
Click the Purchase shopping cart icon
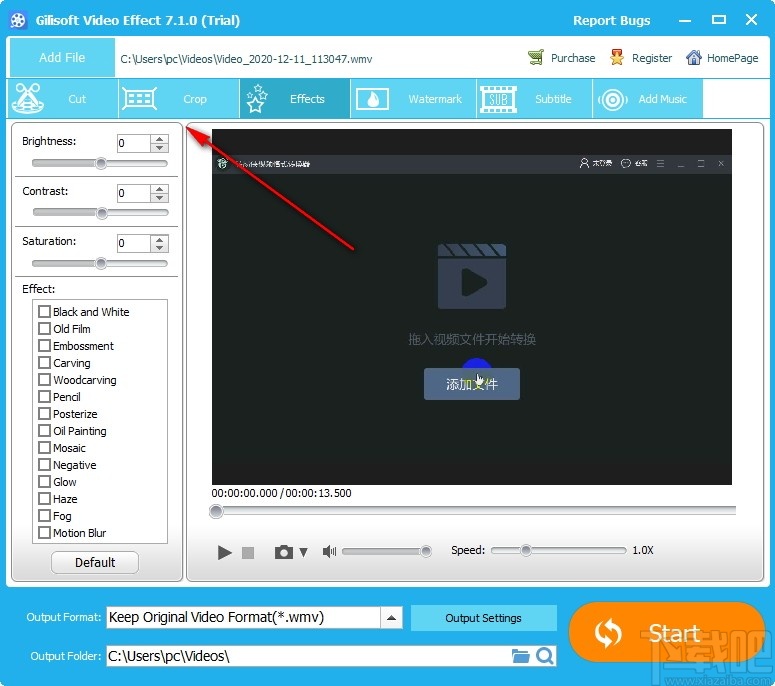[536, 58]
